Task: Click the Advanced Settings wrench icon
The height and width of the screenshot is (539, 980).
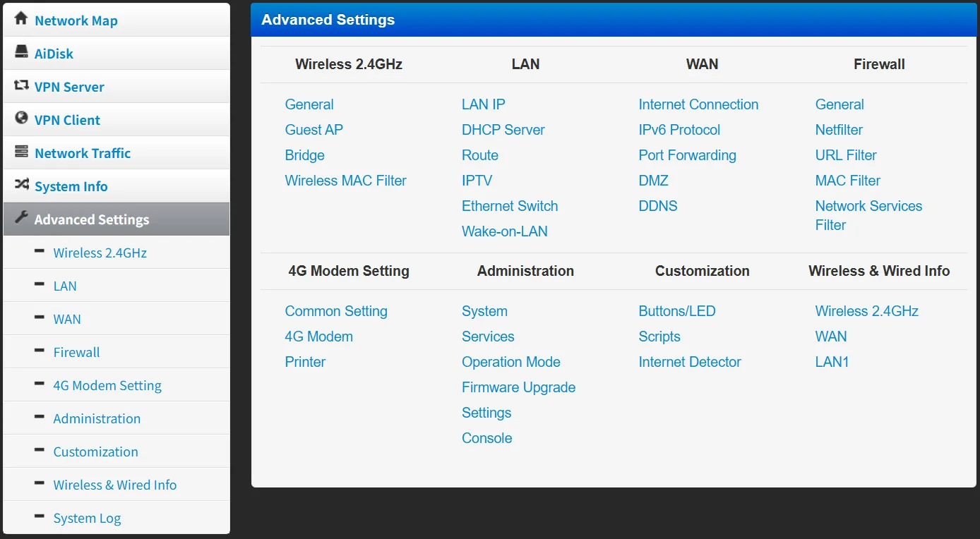Action: pos(21,218)
